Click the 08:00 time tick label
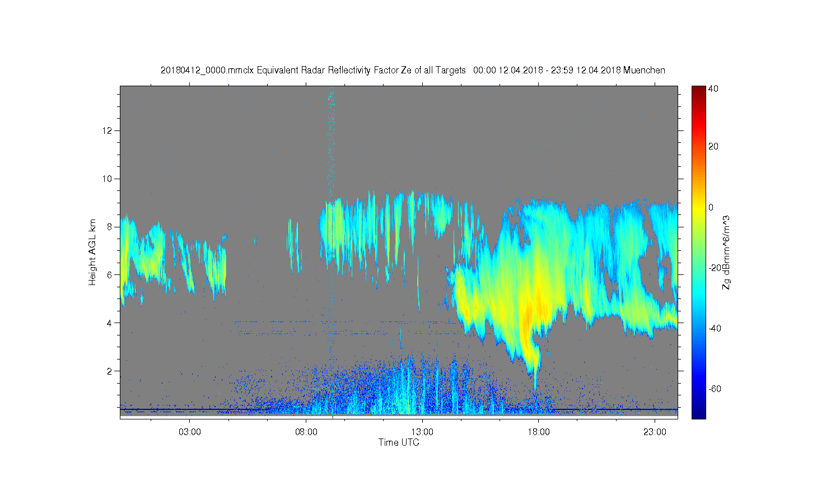This screenshot has width=840, height=504. (306, 432)
